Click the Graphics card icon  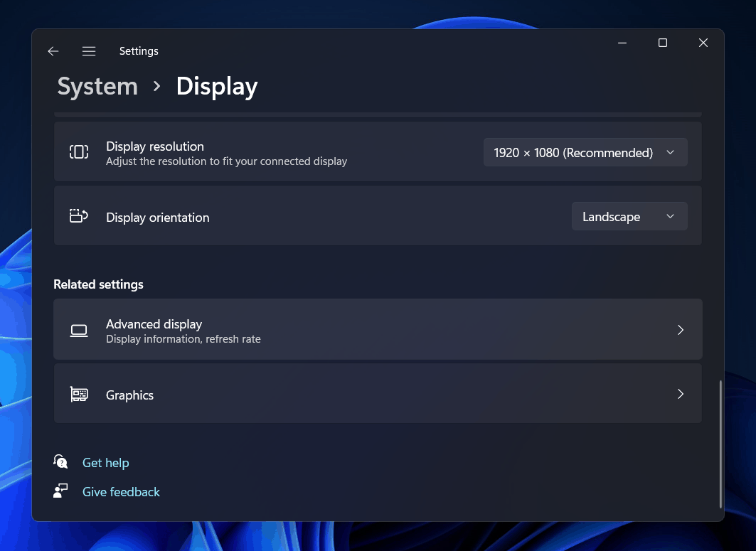click(x=79, y=395)
